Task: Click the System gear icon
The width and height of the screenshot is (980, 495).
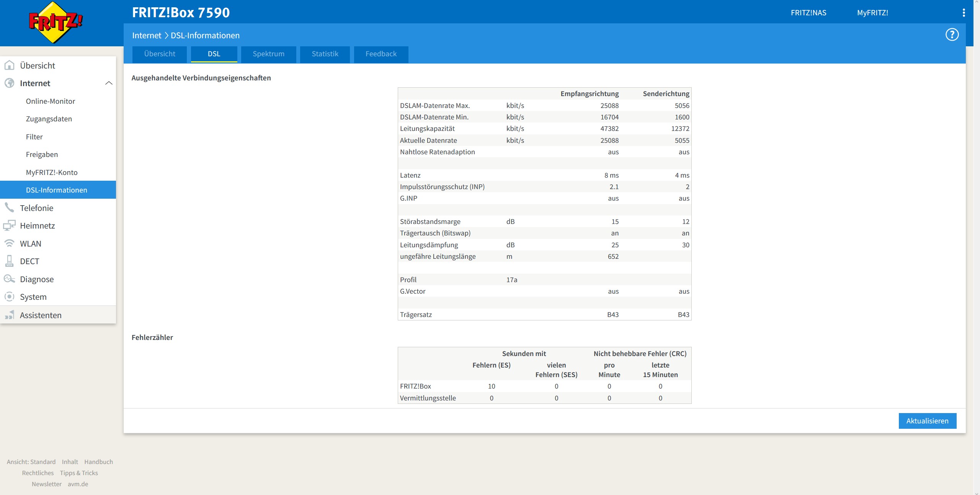Action: click(x=9, y=297)
